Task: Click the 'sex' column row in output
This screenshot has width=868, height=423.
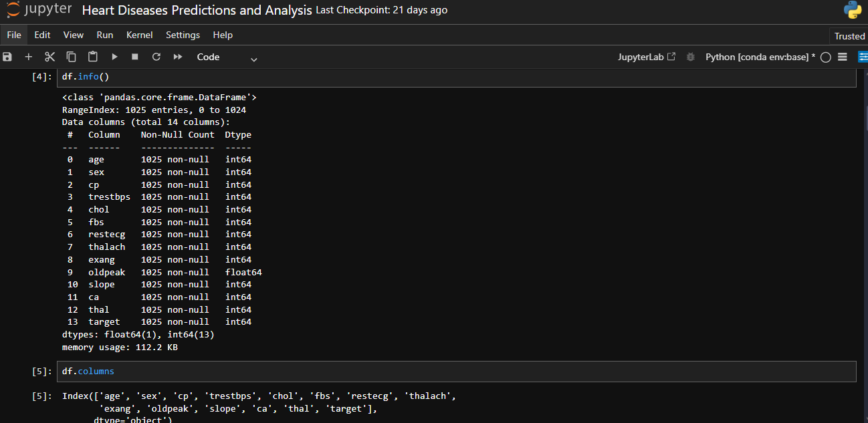Action: point(159,172)
